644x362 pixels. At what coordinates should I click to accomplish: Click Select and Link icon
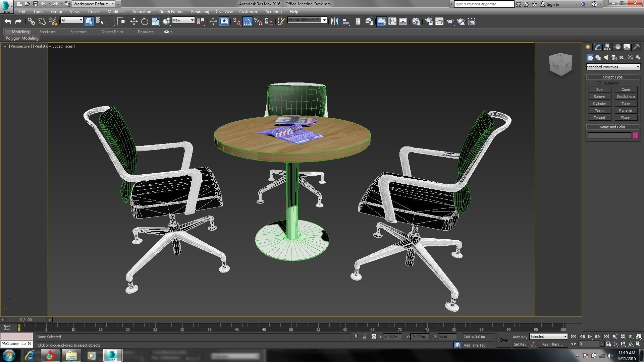31,22
